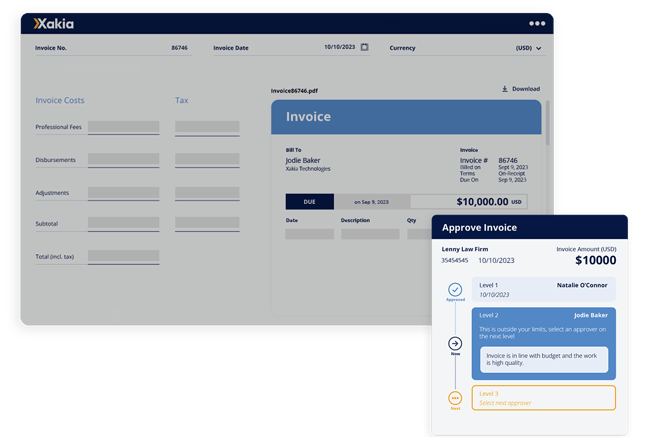Click the Tax column heading

click(x=182, y=100)
